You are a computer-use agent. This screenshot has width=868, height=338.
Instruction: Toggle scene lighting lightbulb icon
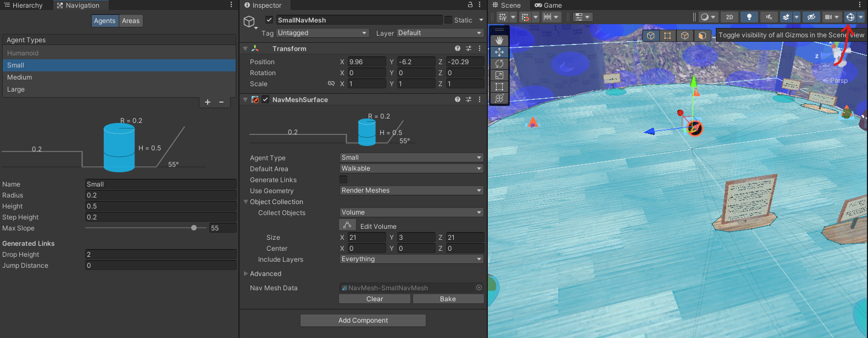pyautogui.click(x=749, y=17)
